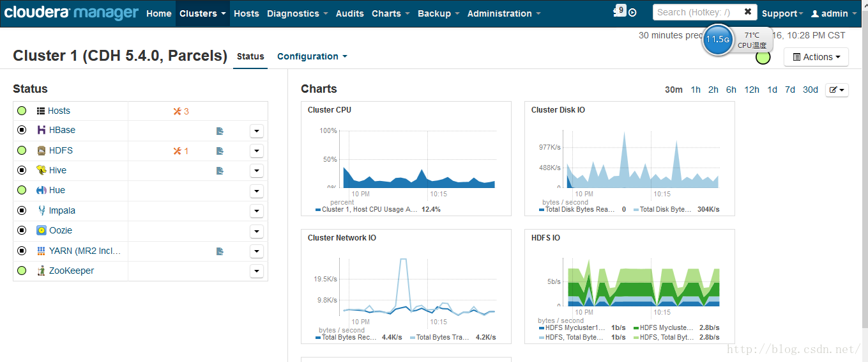Click the HDFS stale configuration file icon

[x=220, y=151]
